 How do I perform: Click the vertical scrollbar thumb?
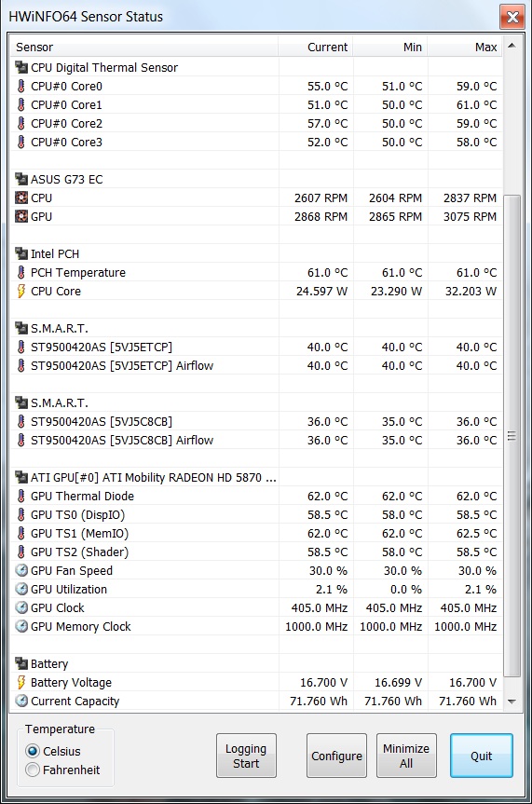coord(512,436)
